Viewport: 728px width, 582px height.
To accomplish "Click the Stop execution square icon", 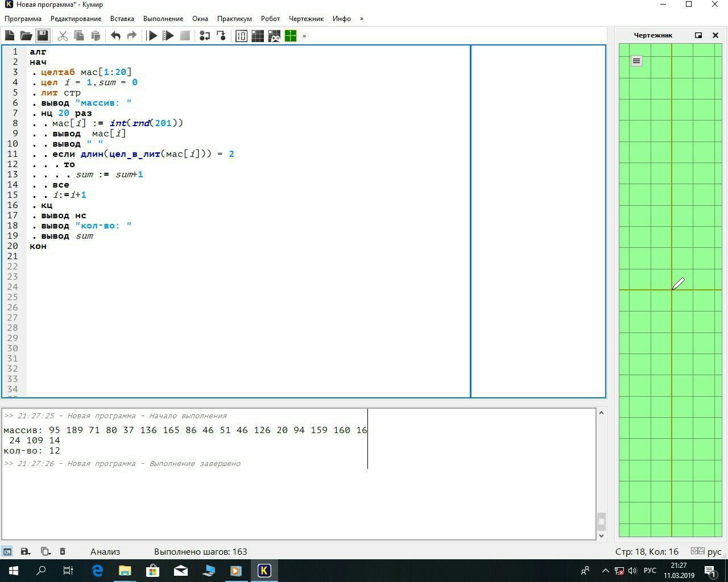I will coord(185,36).
